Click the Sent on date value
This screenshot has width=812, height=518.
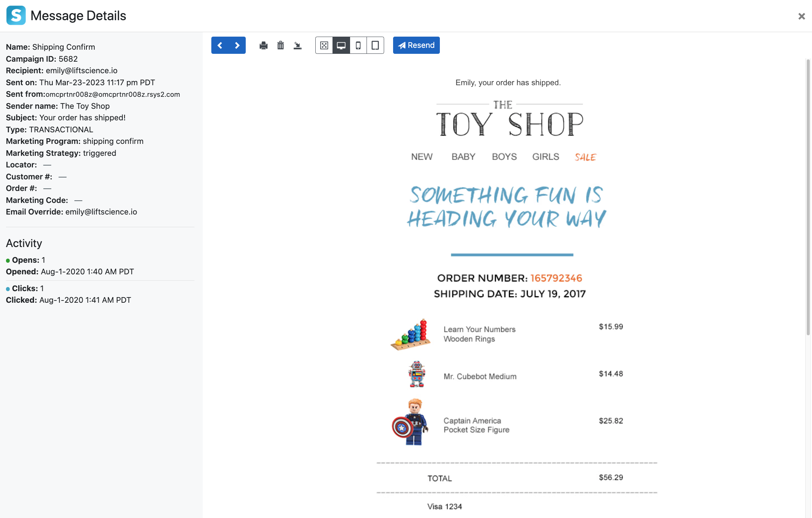point(97,83)
